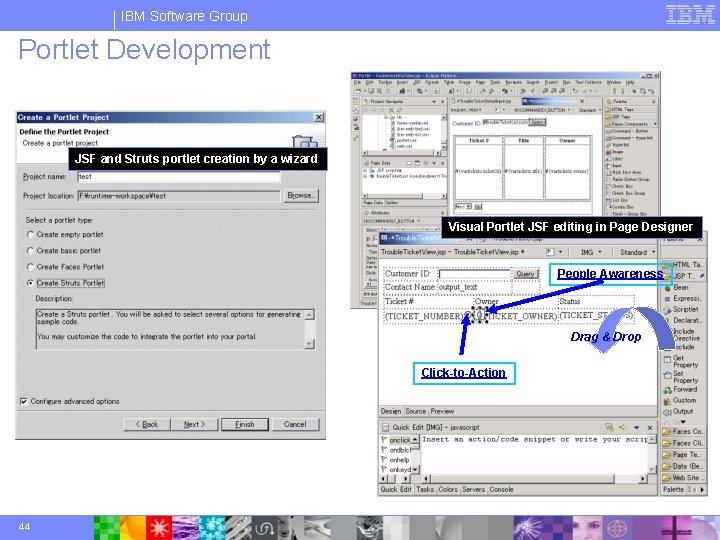The height and width of the screenshot is (540, 720).
Task: Select web.xml in Project Navigator
Action: click(x=403, y=146)
